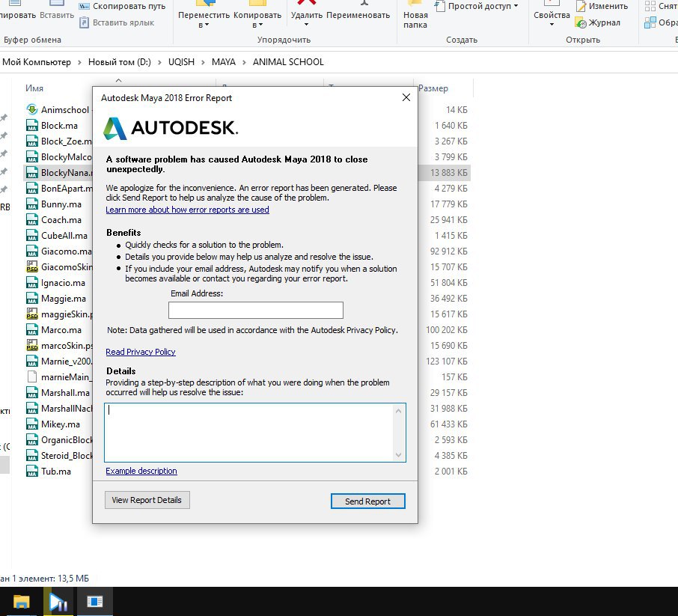Click the 123 107 КБ size cell

tap(447, 362)
